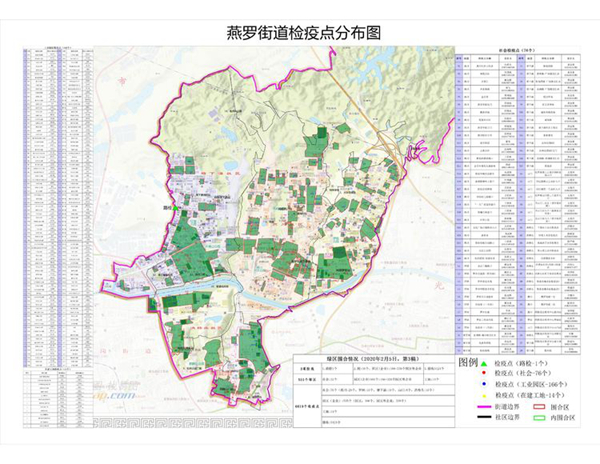The width and height of the screenshot is (600, 464).
Task: Click the green rectangle 内围合区 legend symbol
Action: coord(539,418)
